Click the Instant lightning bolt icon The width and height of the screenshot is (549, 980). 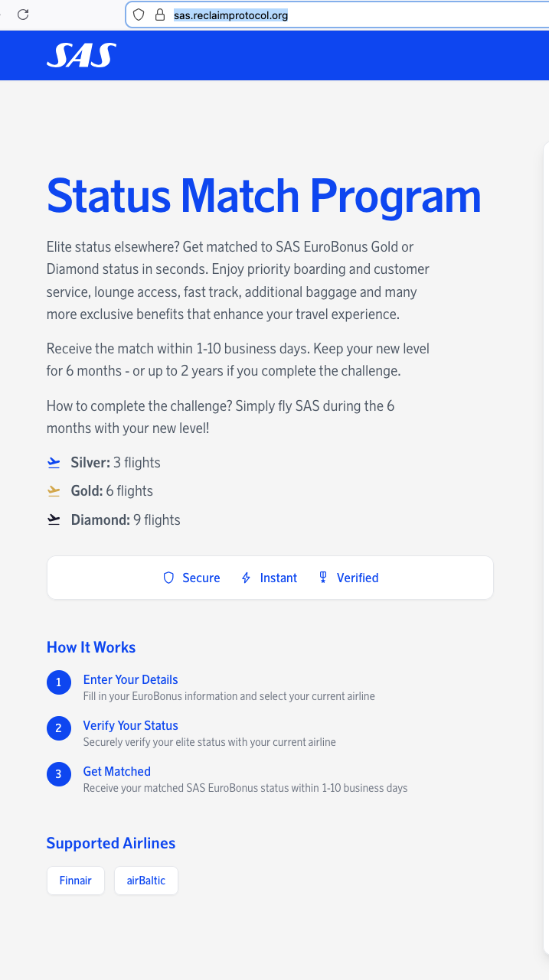(246, 578)
